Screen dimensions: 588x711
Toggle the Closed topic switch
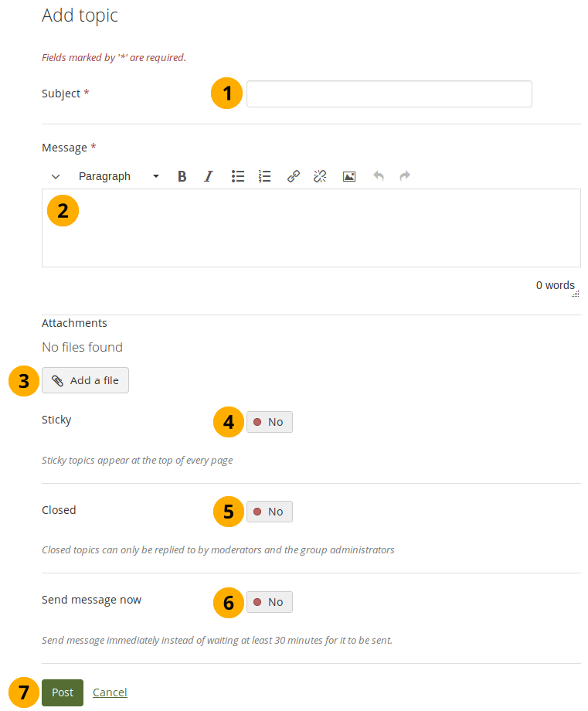(x=269, y=512)
